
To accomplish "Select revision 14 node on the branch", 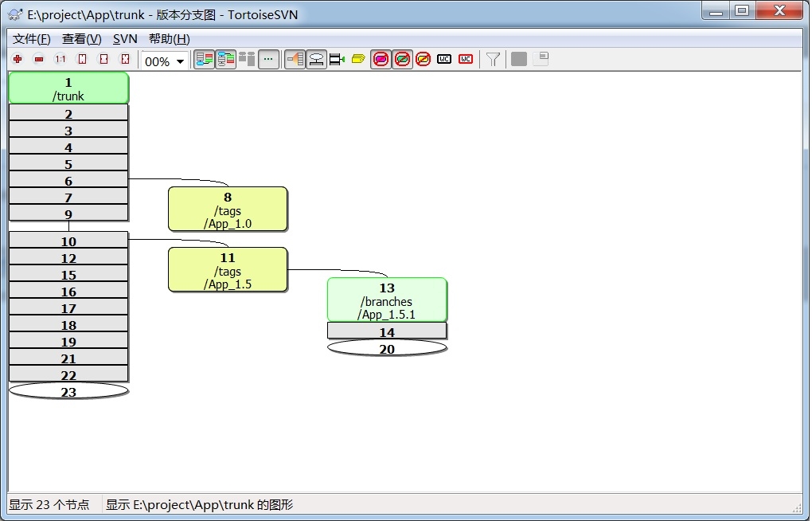I will coord(387,331).
